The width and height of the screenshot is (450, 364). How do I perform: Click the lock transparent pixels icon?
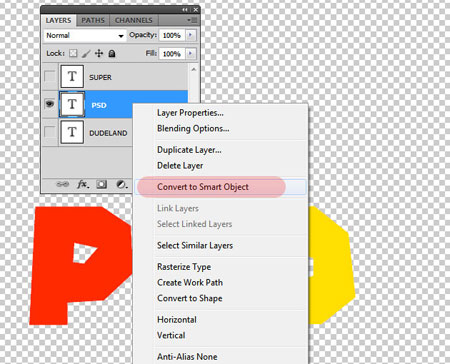[73, 53]
